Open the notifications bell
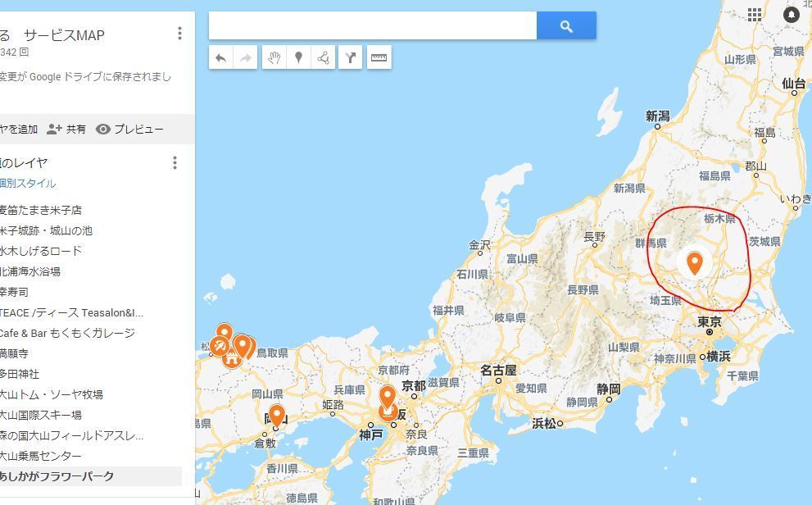This screenshot has height=505, width=812. (792, 15)
